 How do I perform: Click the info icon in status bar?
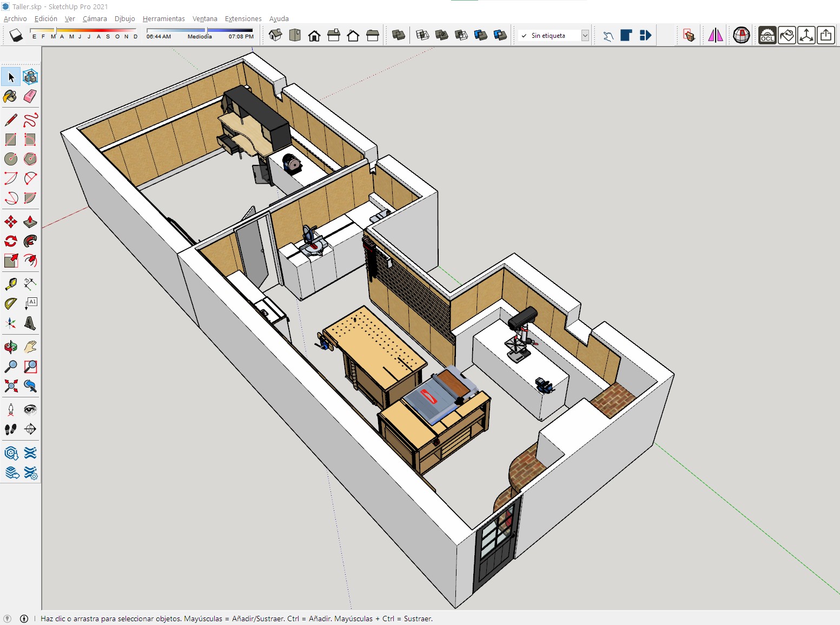click(x=24, y=619)
